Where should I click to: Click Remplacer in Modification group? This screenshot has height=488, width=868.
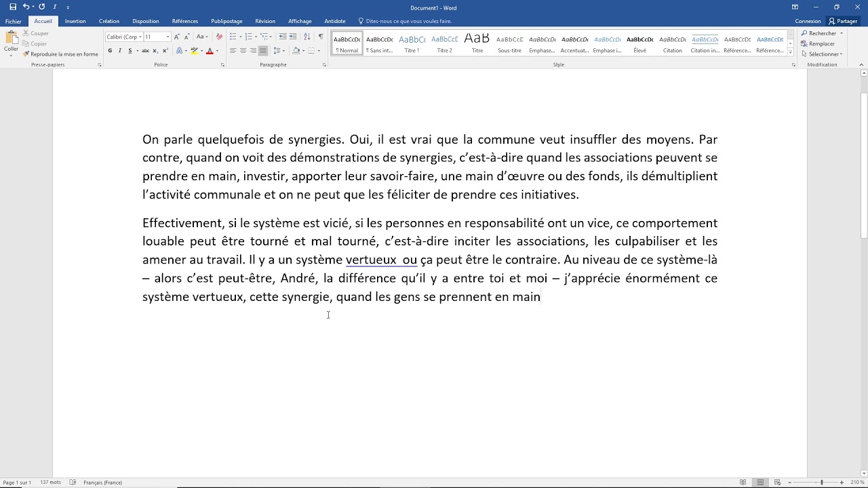coord(818,43)
